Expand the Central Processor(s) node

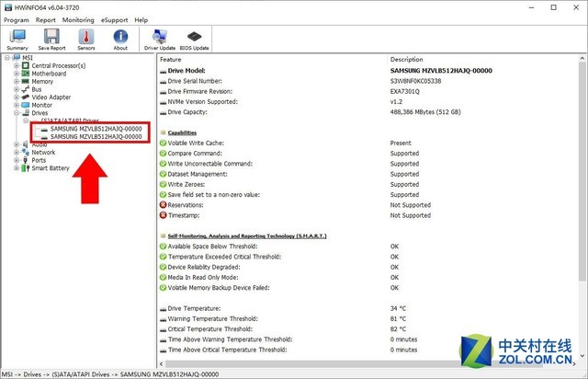[x=17, y=65]
